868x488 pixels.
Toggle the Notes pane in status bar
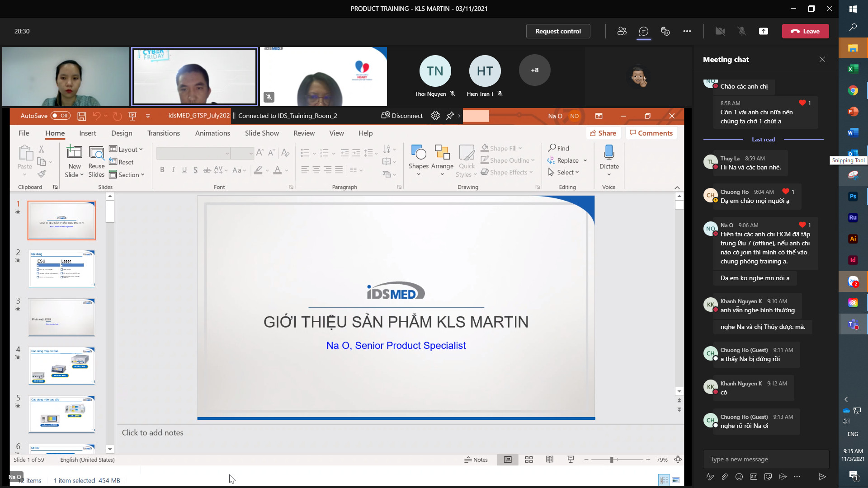pos(476,460)
